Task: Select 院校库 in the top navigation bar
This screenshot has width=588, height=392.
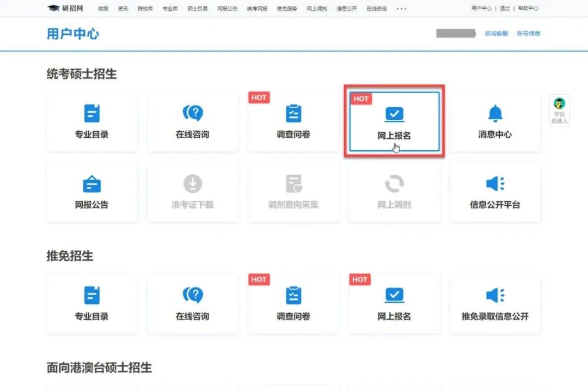Action: click(145, 9)
